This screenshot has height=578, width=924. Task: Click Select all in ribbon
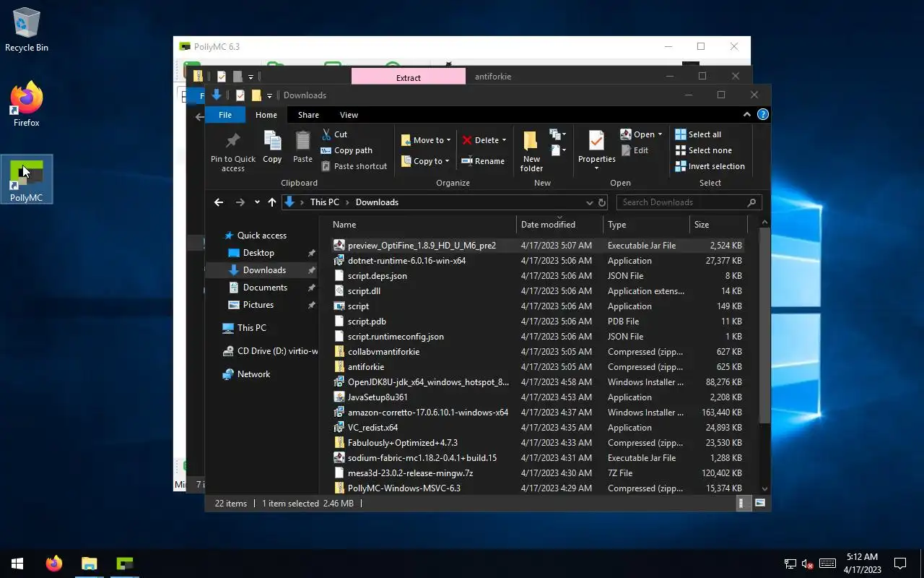(x=698, y=134)
